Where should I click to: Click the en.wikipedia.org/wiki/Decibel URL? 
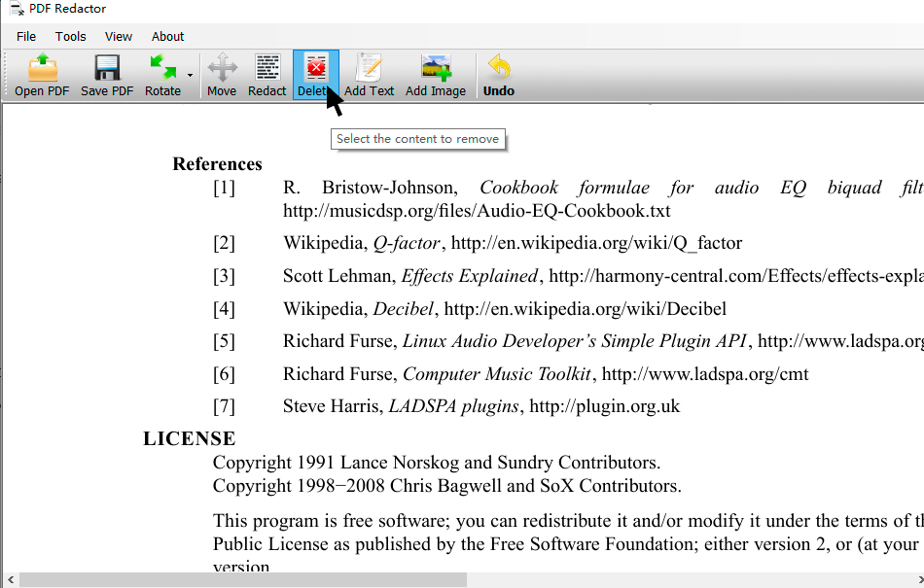pos(586,309)
